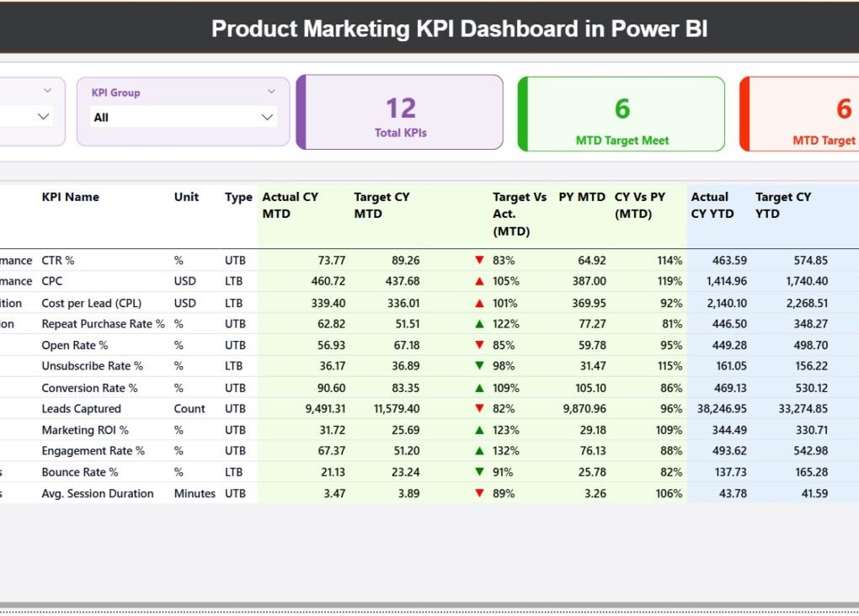Viewport: 859px width, 616px height.
Task: Click the 9,491.31 Actual CY MTD value
Action: (x=325, y=408)
